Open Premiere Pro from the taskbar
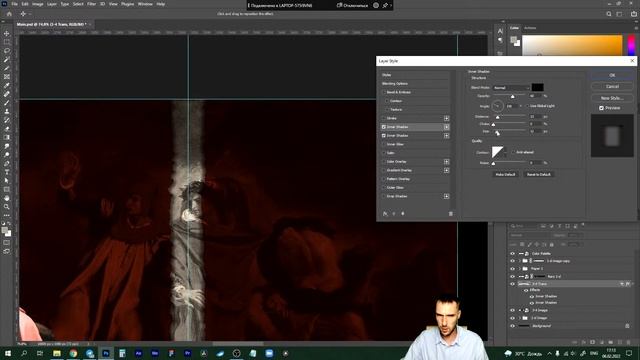Viewport: 640px width, 360px height. coord(187,353)
